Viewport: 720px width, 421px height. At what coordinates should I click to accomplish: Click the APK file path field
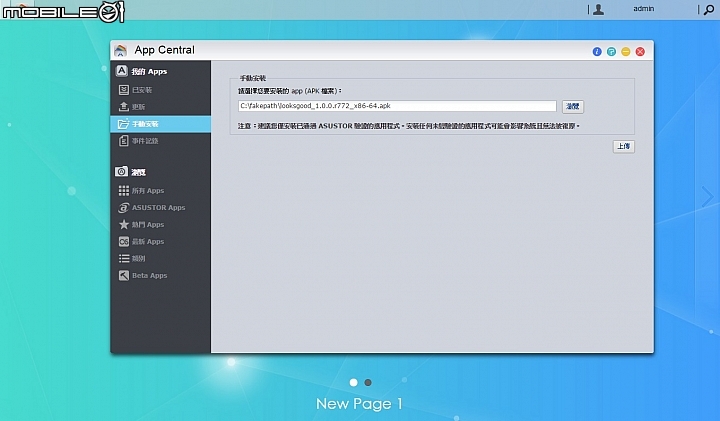click(x=397, y=106)
